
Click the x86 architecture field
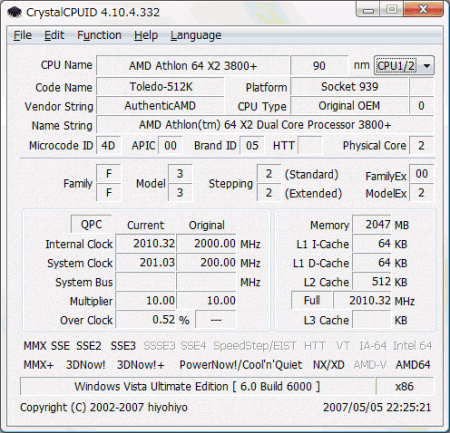405,386
